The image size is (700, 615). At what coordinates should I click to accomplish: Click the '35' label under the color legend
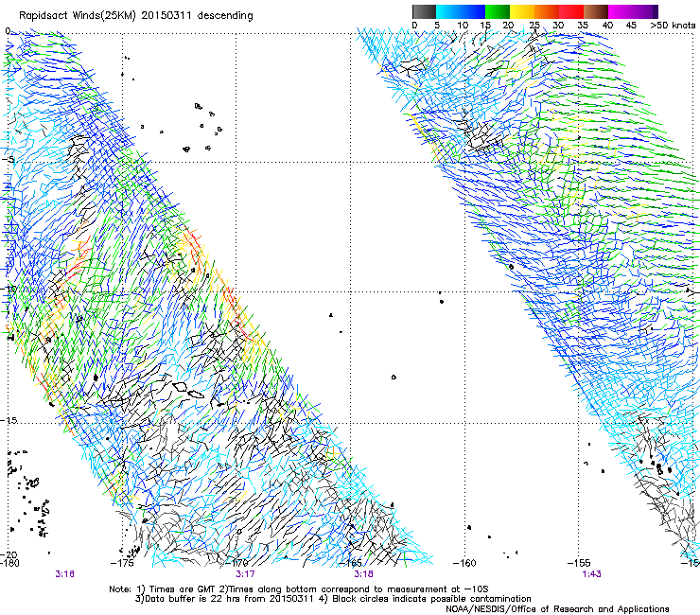(583, 26)
